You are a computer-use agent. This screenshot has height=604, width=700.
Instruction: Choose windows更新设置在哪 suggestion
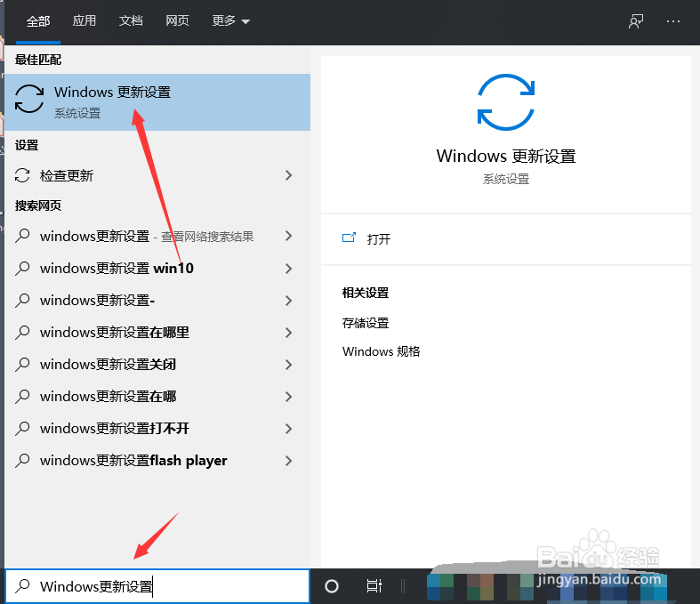157,397
